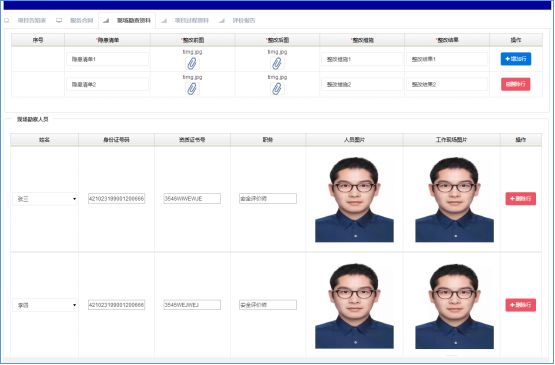Image resolution: width=555 pixels, height=365 pixels.
Task: Click into the 整改结果2 field
Action: 447,85
